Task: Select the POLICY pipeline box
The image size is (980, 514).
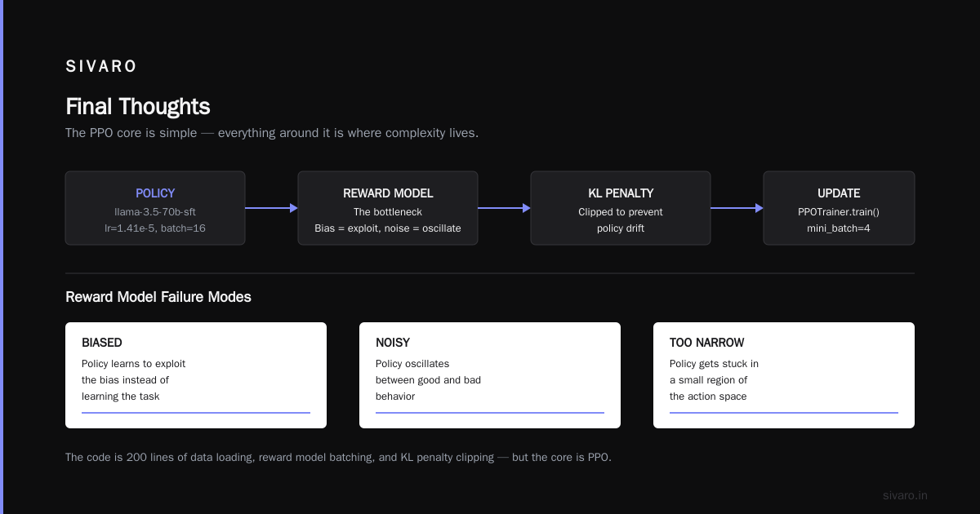Action: pyautogui.click(x=155, y=208)
